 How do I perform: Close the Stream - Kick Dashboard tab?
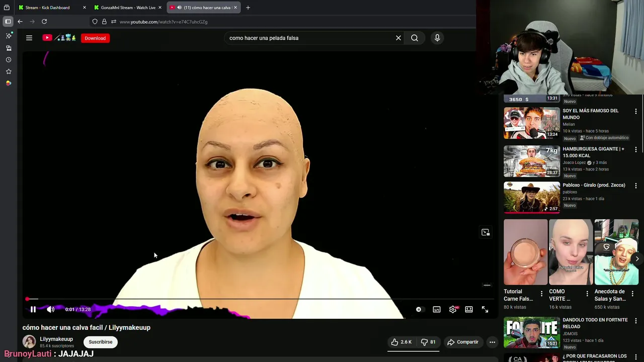(85, 8)
